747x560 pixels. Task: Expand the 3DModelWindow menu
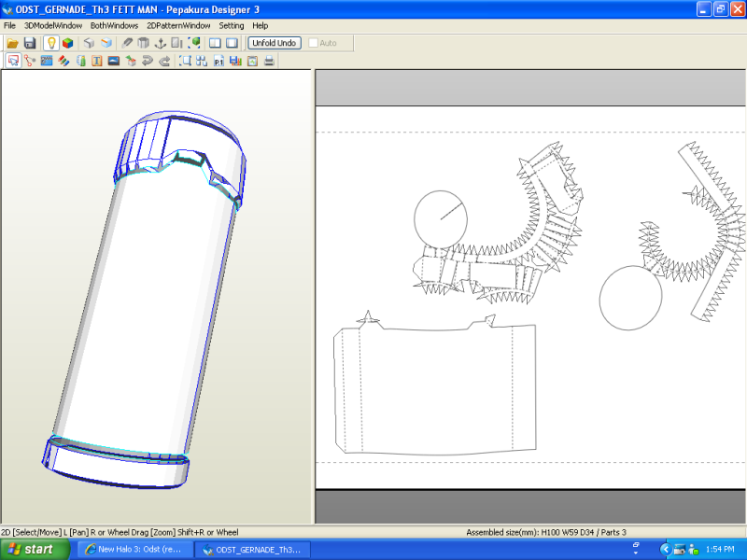tap(53, 25)
